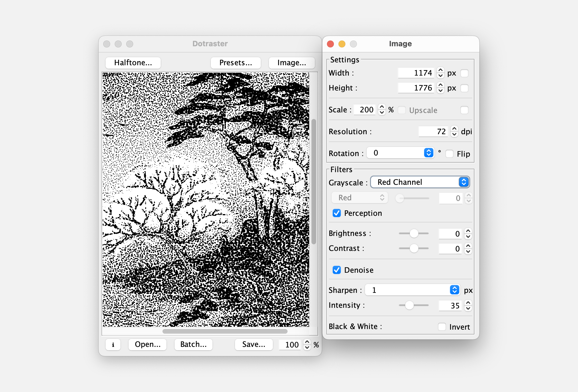Screen dimensions: 578x392
Task: Decrease Brightness value stepper
Action: click(x=468, y=237)
